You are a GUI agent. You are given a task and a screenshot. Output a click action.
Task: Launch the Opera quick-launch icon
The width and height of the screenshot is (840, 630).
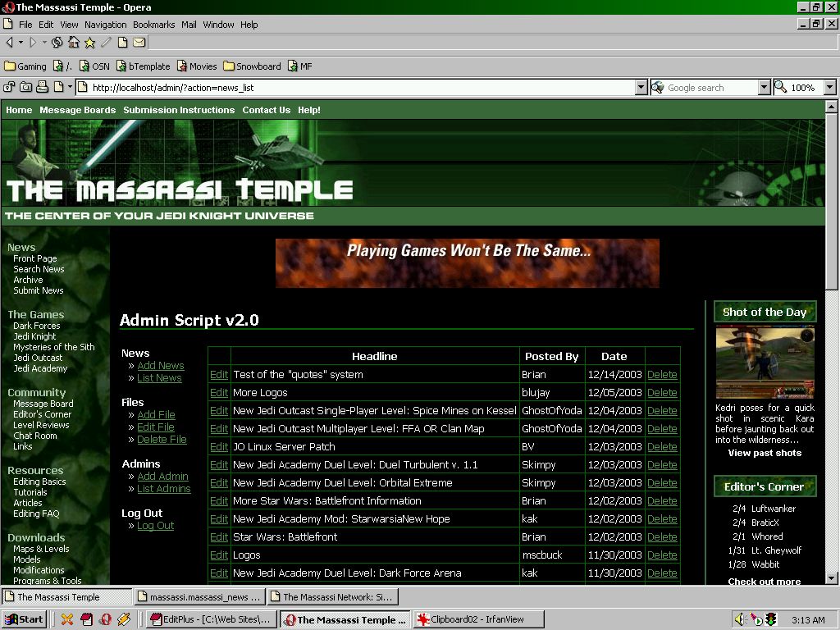click(106, 619)
